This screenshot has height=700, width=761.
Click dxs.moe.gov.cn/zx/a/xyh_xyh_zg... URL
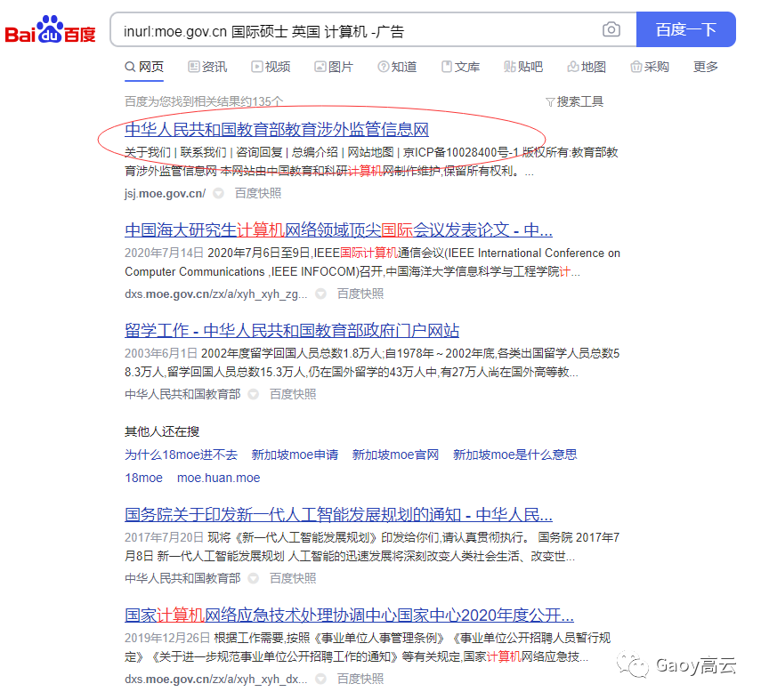(x=216, y=294)
